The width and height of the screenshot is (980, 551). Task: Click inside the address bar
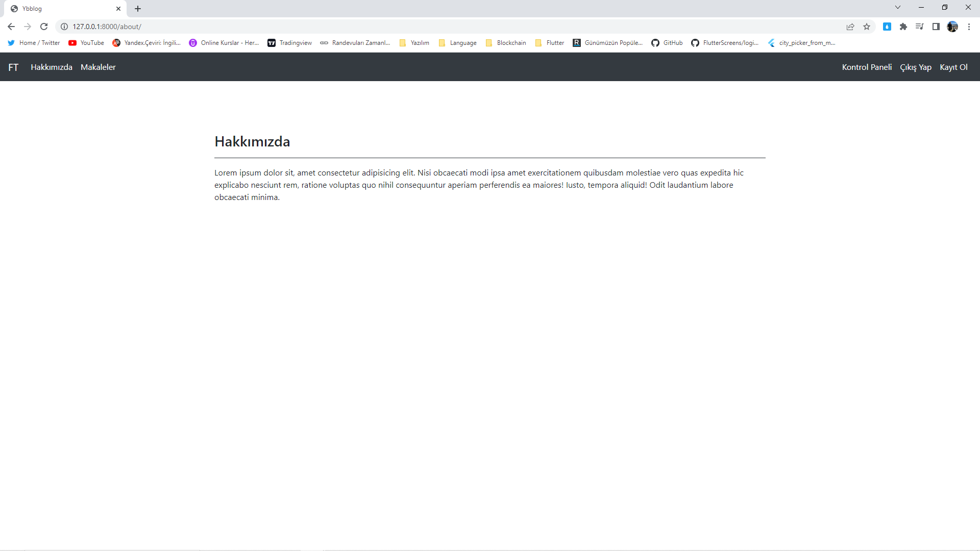click(x=204, y=27)
